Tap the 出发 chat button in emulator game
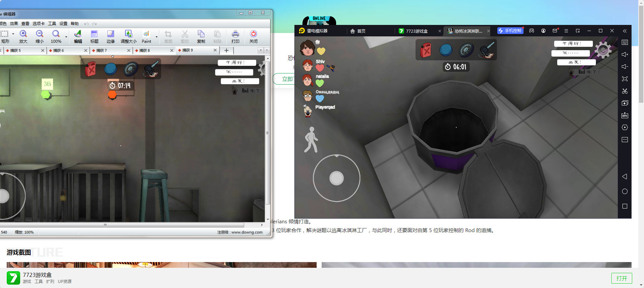 coord(576,62)
